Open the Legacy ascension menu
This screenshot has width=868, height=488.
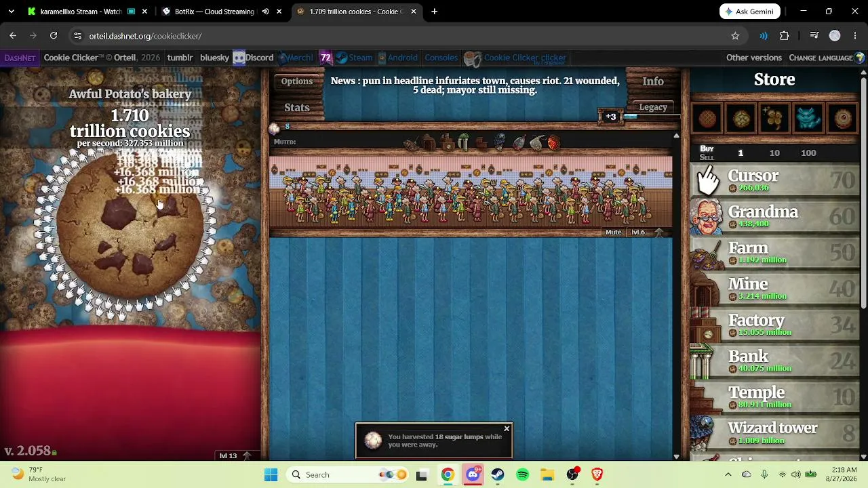653,107
